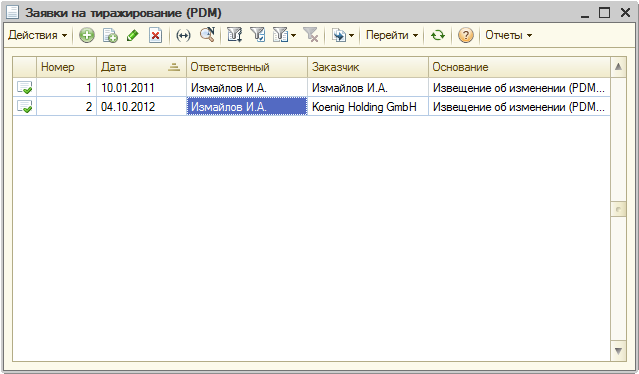Open the Действия menu
This screenshot has width=639, height=374.
coord(37,35)
